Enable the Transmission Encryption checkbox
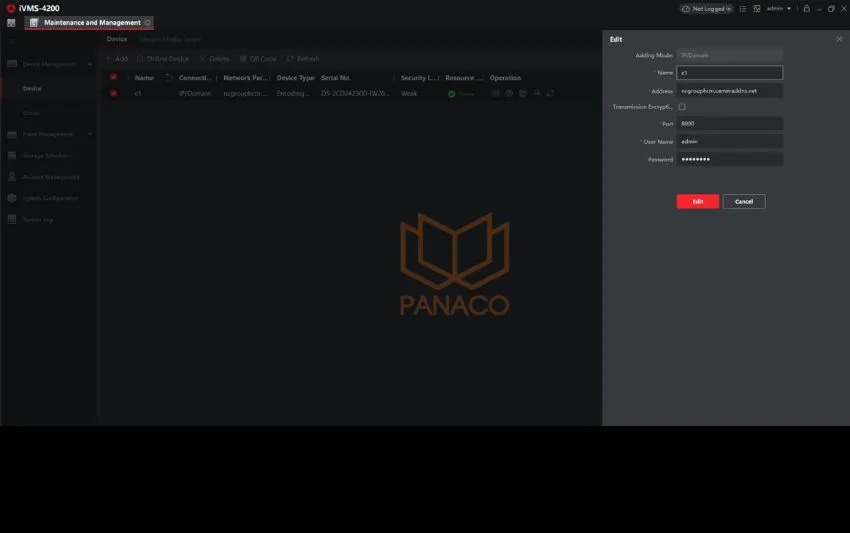This screenshot has width=850, height=533. coord(682,107)
